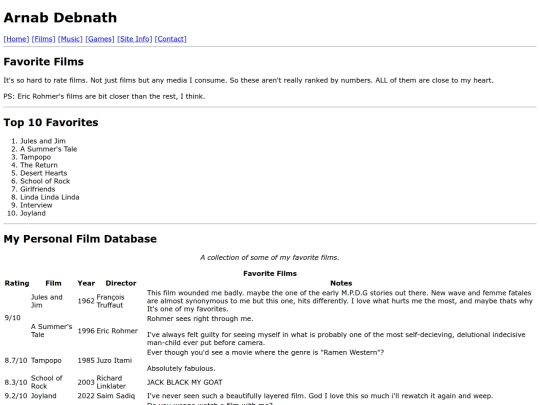The width and height of the screenshot is (540, 405).
Task: Click the 'Joyland' table cell
Action: click(x=44, y=396)
